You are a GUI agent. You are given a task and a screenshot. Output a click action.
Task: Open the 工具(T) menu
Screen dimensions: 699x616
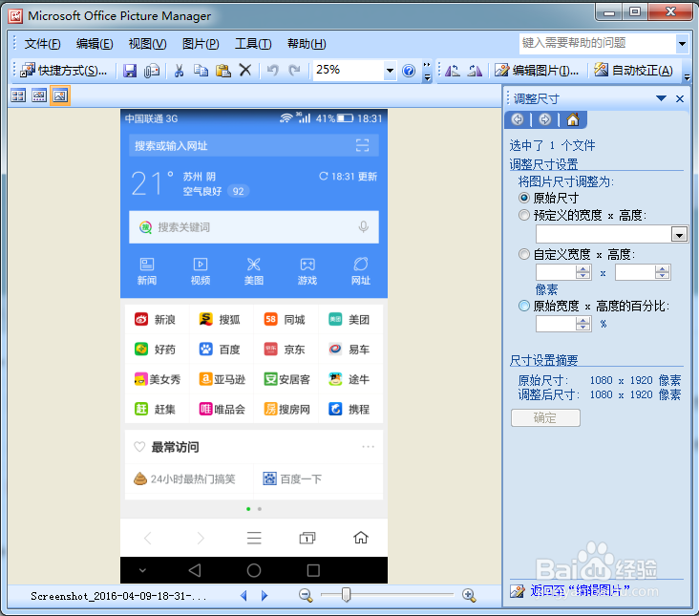point(253,44)
